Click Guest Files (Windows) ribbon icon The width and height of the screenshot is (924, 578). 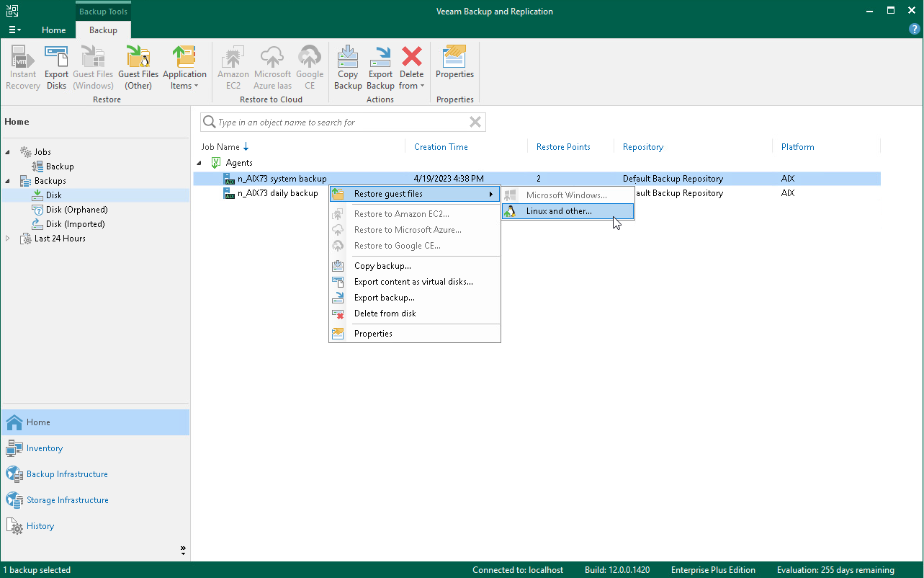tap(93, 68)
